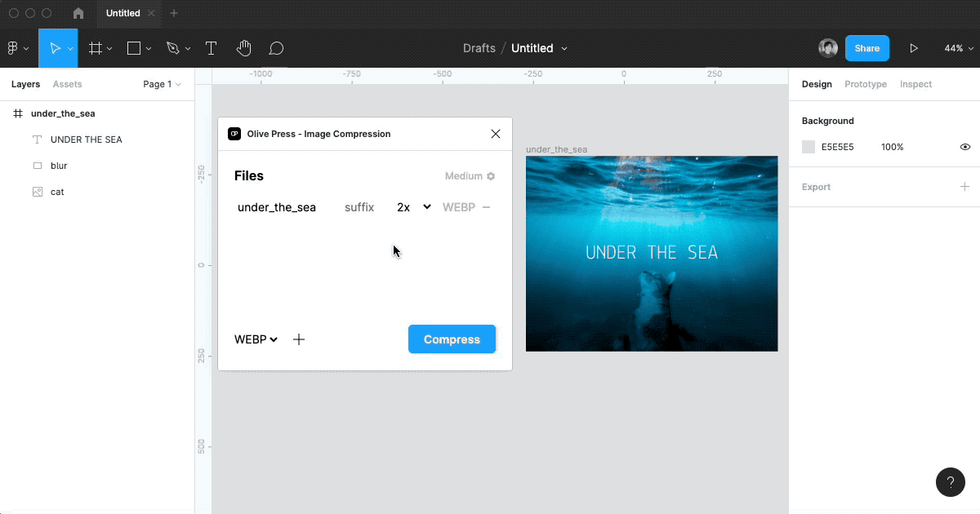
Task: Select the Hand tool
Action: click(x=243, y=48)
